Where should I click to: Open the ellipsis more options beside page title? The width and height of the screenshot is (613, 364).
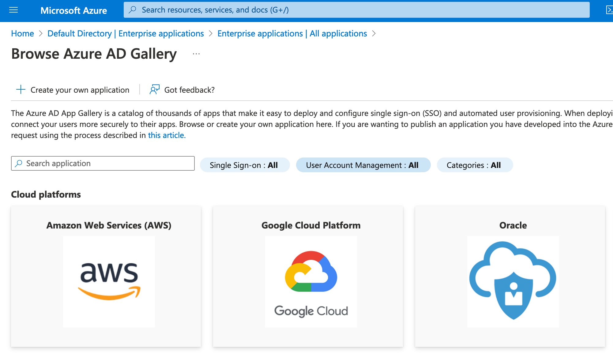[196, 54]
